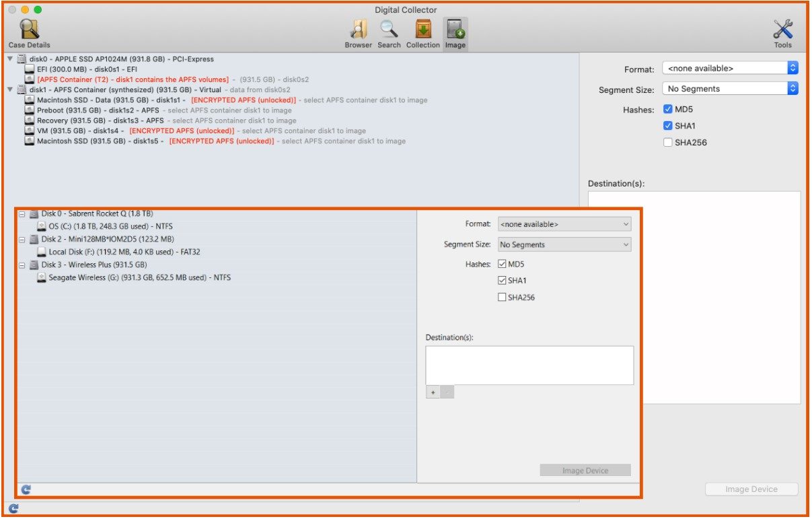Open the Search magnifier tool
The height and width of the screenshot is (519, 812).
pos(389,34)
